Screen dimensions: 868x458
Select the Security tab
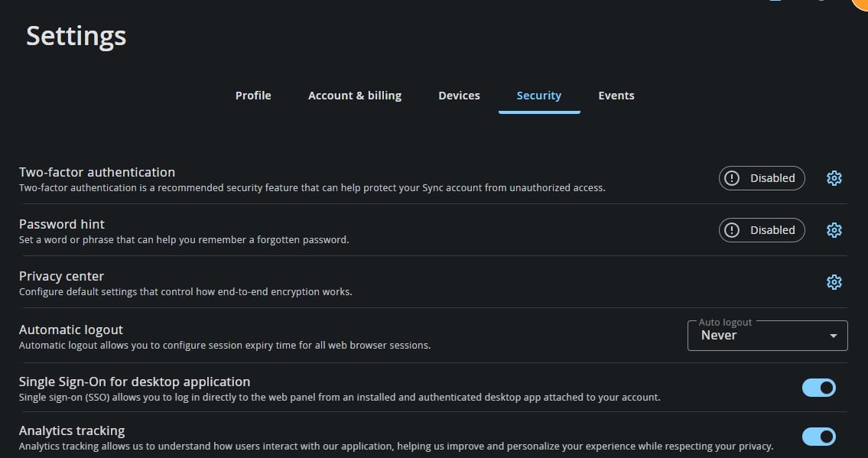coord(538,96)
